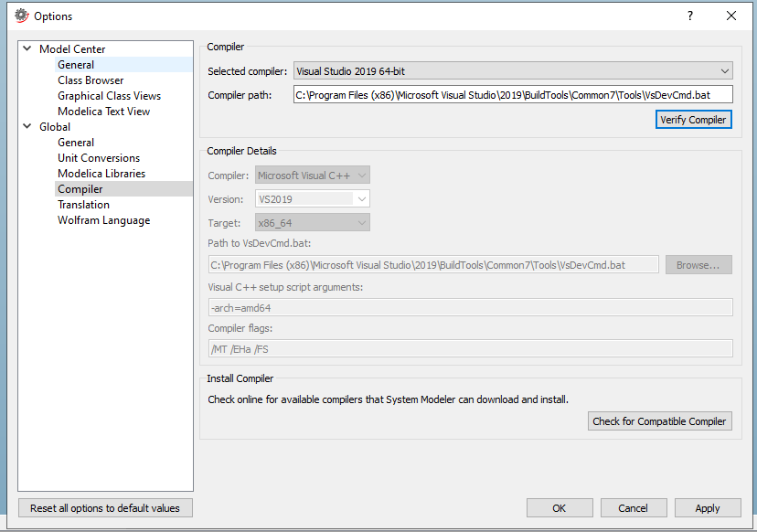Image resolution: width=757 pixels, height=532 pixels.
Task: Collapse the Model Center tree node
Action: [27, 48]
